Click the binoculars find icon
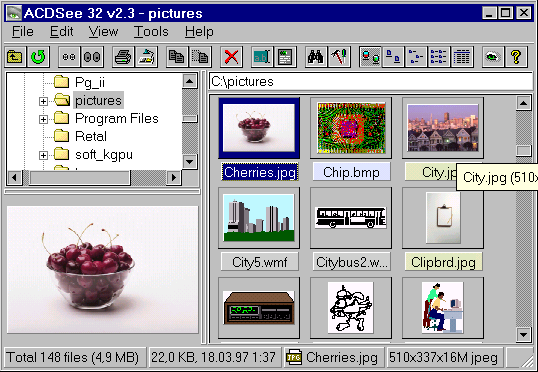This screenshot has height=372, width=538. tap(316, 57)
